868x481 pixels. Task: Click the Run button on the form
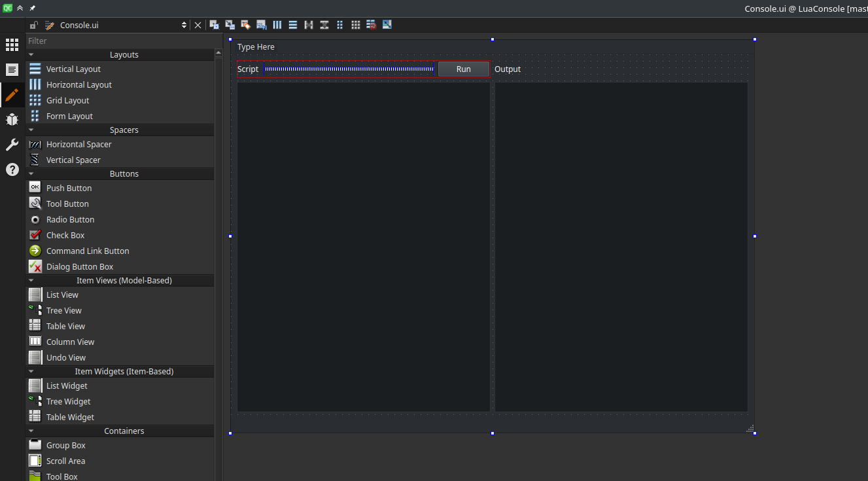coord(463,69)
